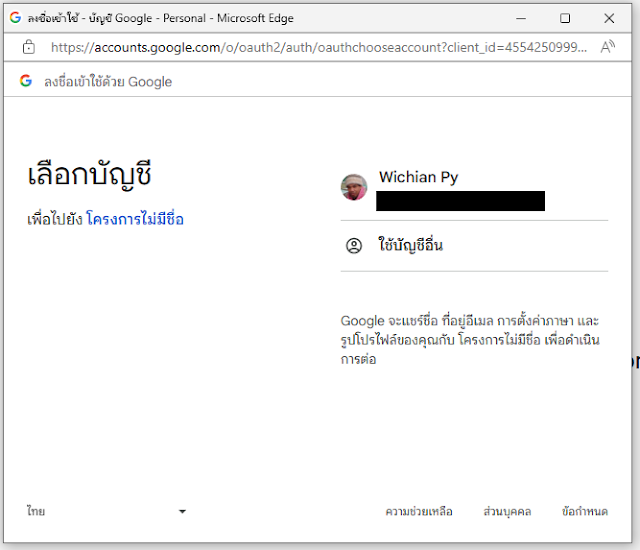
Task: Open the ข้อกำหนด terms link
Action: click(x=584, y=511)
